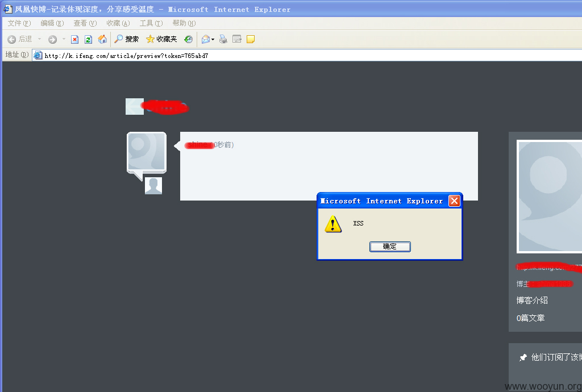Click the small logo image above the post
582x392 pixels.
(x=134, y=106)
